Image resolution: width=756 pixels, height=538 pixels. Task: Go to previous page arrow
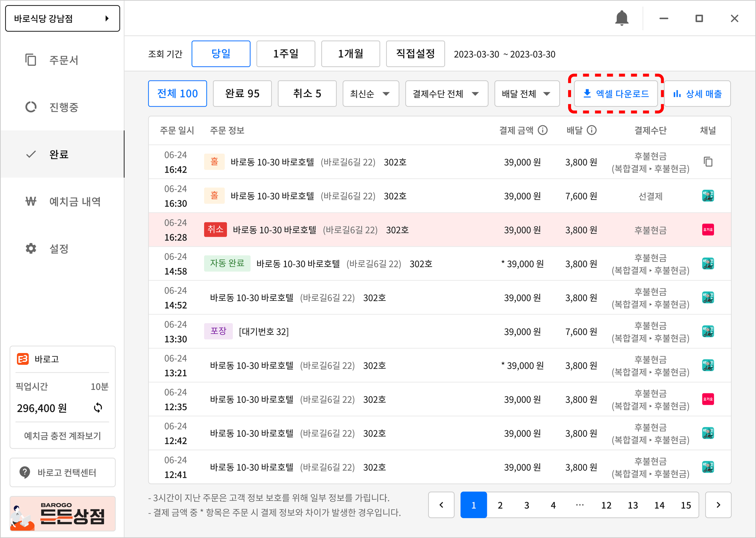click(x=441, y=505)
